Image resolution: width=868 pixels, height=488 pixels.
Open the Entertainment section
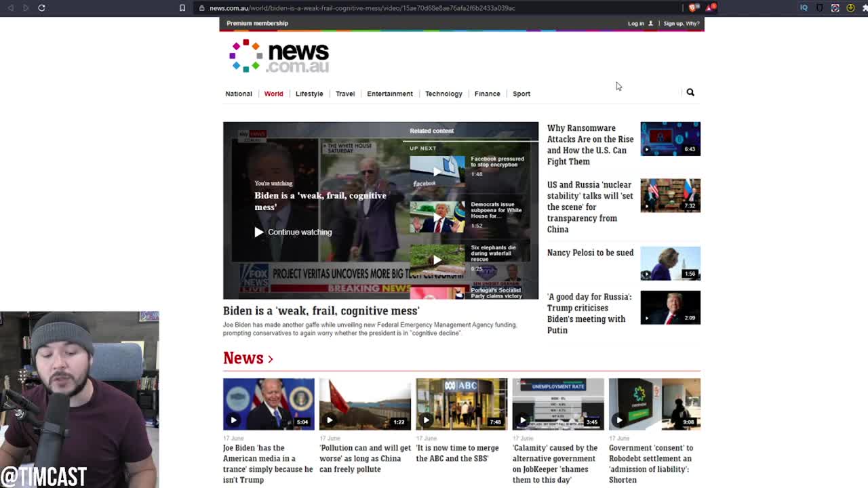click(x=390, y=94)
